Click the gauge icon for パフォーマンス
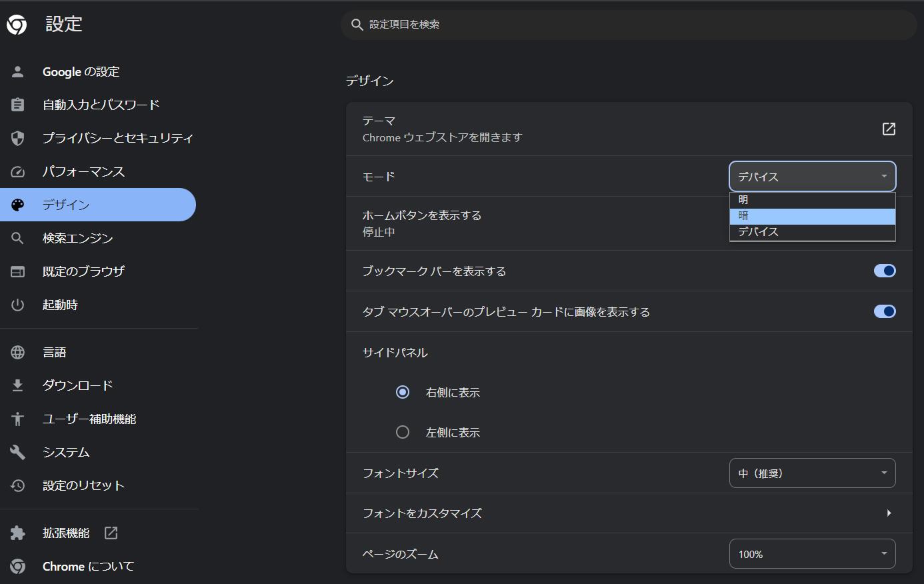 coord(18,171)
